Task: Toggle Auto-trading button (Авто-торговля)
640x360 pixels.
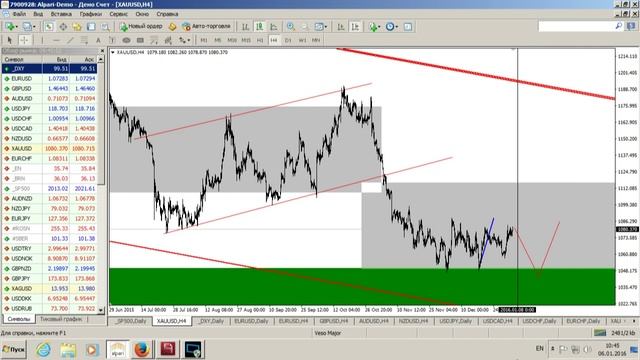Action: point(207,27)
